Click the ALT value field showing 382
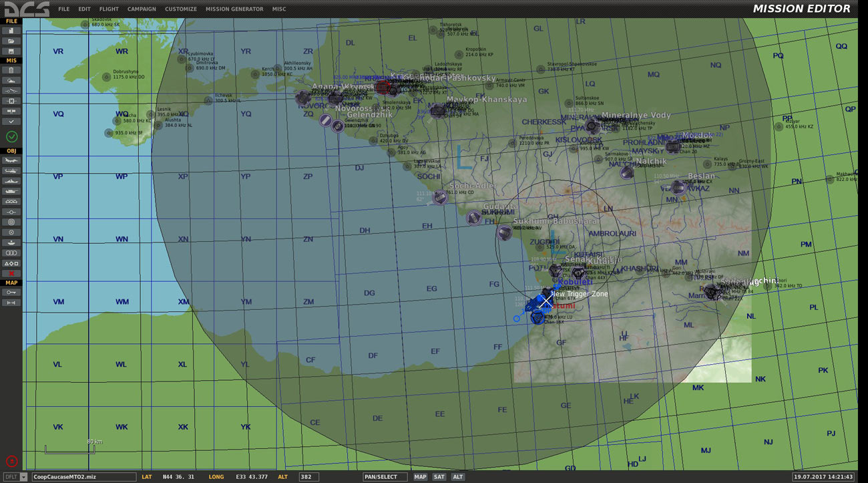The width and height of the screenshot is (868, 483). click(x=308, y=477)
